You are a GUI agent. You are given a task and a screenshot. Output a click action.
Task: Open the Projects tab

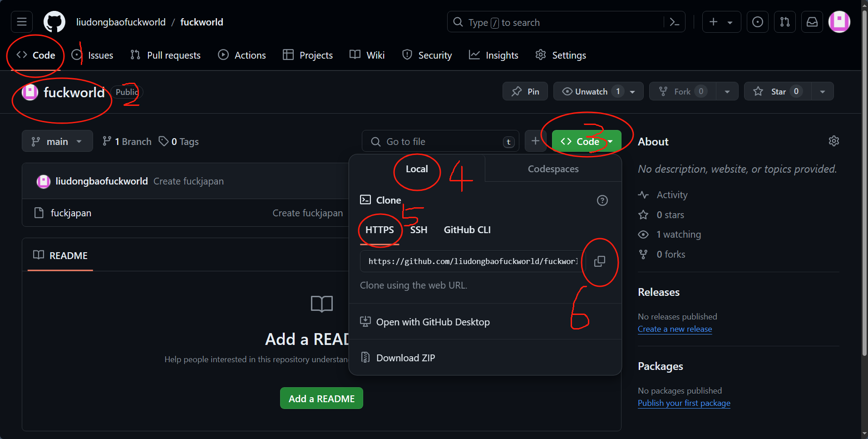[x=308, y=55]
